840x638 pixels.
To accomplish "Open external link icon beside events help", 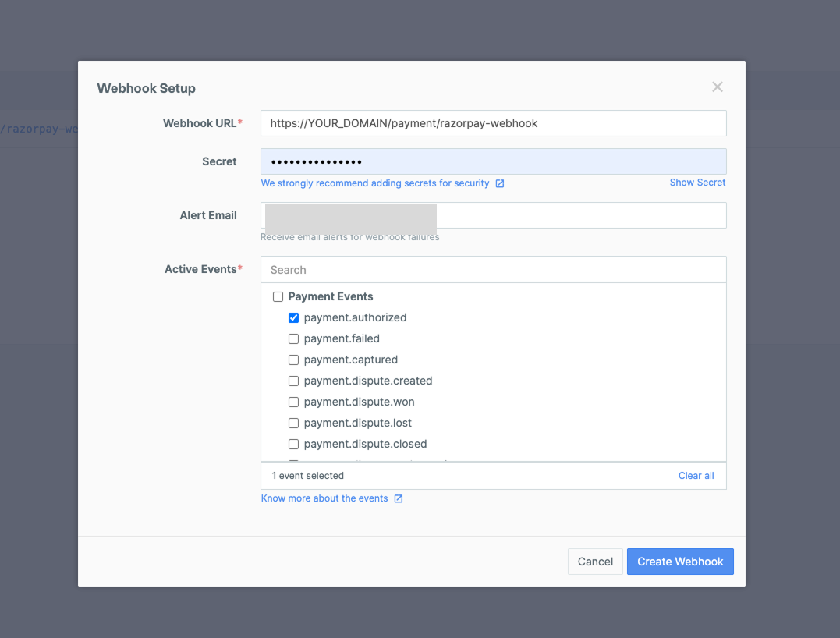I will [x=399, y=498].
